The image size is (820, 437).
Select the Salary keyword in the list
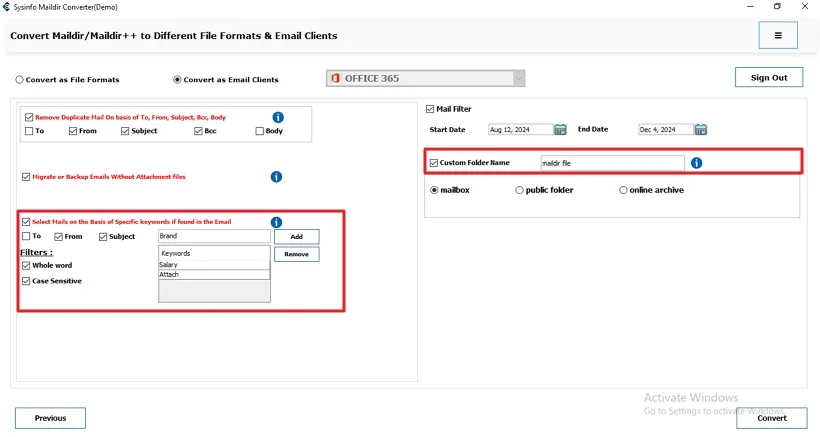tap(214, 264)
